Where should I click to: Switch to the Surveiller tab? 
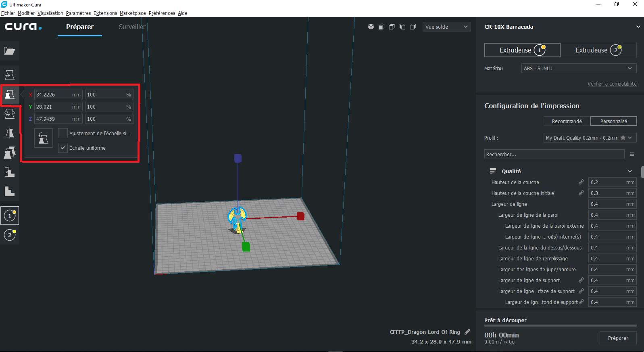click(x=132, y=27)
